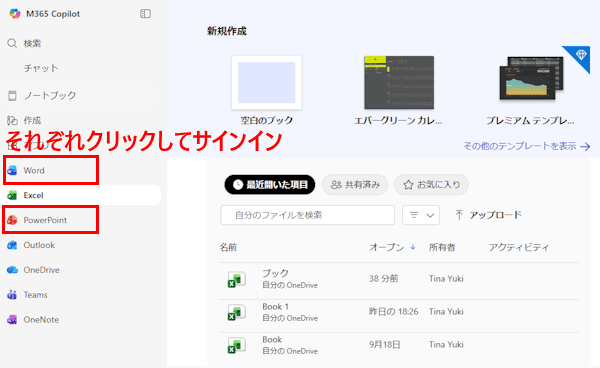Image resolution: width=600 pixels, height=368 pixels.
Task: Open the チャット menu item
Action: 41,68
